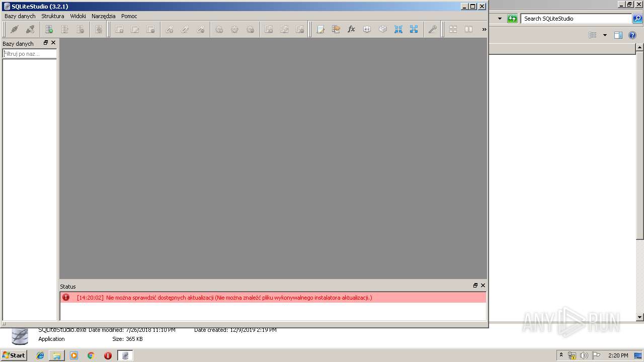Click the Edit trigger toolbar icon
The height and width of the screenshot is (362, 644).
coord(234,30)
